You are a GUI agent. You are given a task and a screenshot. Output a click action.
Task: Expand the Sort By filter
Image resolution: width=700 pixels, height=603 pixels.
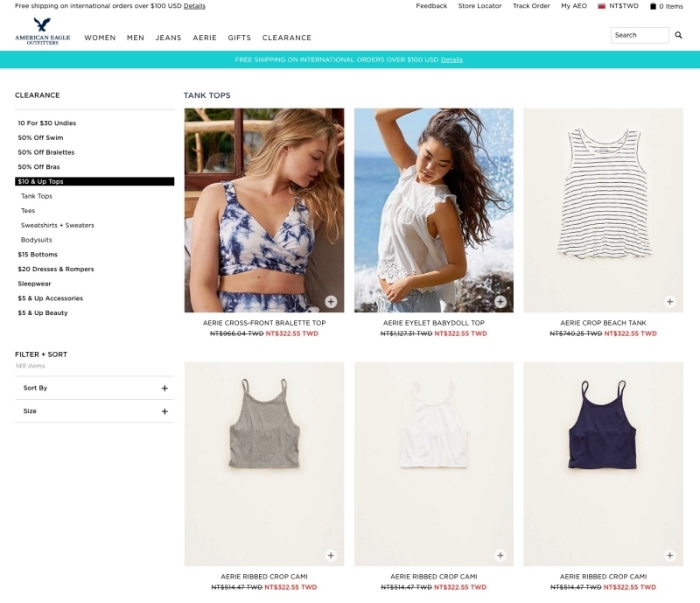click(94, 389)
